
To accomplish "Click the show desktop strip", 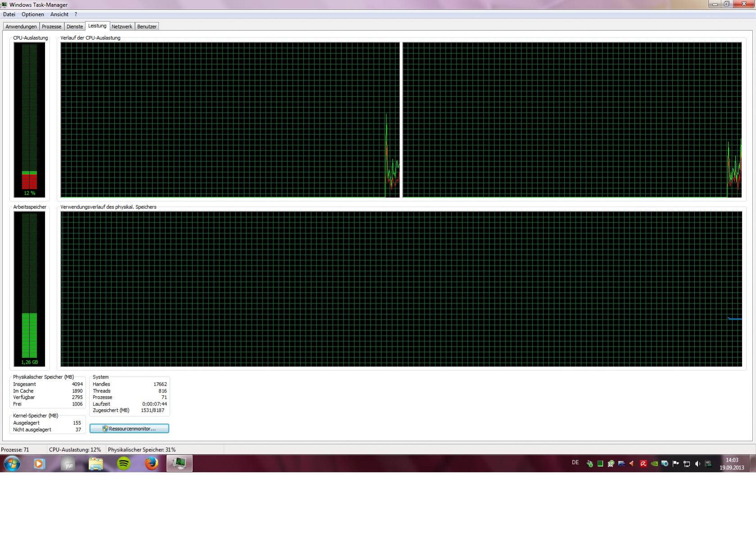I will click(753, 463).
